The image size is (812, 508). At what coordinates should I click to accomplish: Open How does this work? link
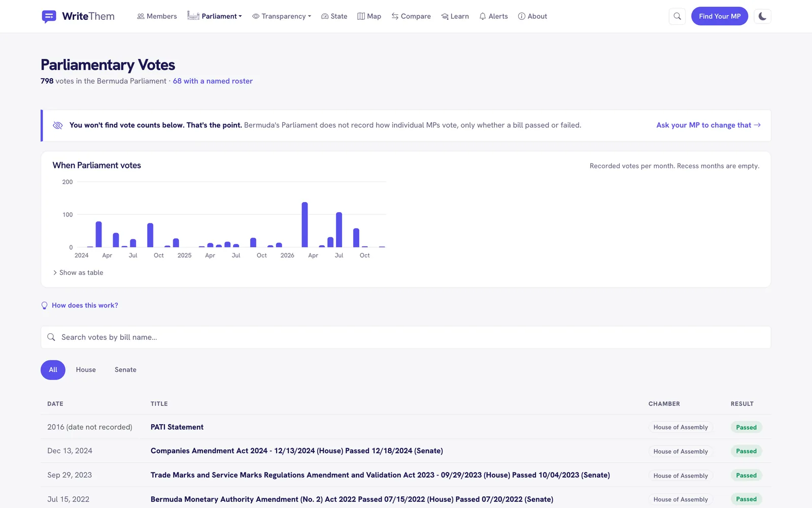click(85, 305)
